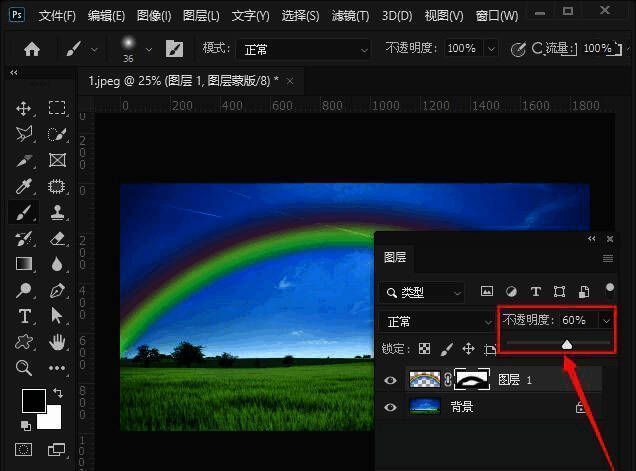The image size is (636, 471).
Task: Toggle layer mask link on 图层 1
Action: pyautogui.click(x=447, y=379)
